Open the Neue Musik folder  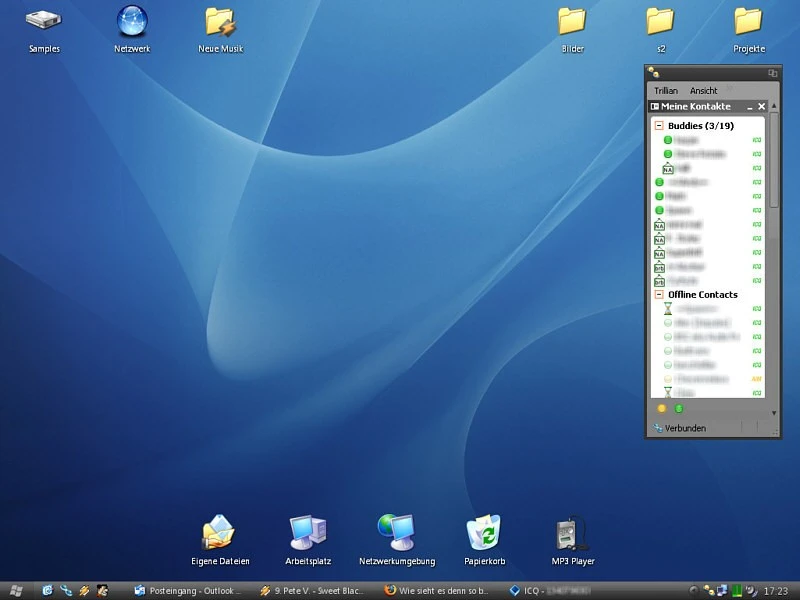click(220, 21)
